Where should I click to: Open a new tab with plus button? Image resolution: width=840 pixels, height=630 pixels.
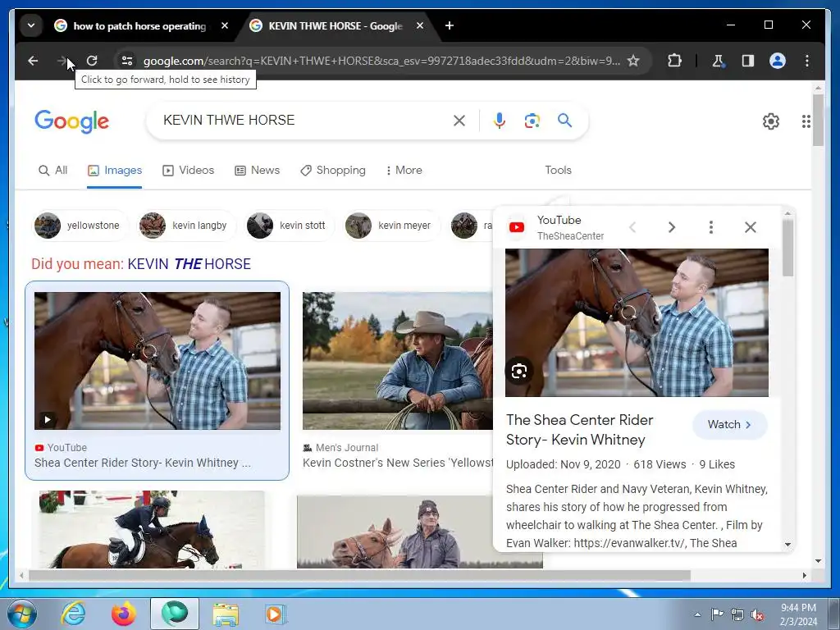450,25
